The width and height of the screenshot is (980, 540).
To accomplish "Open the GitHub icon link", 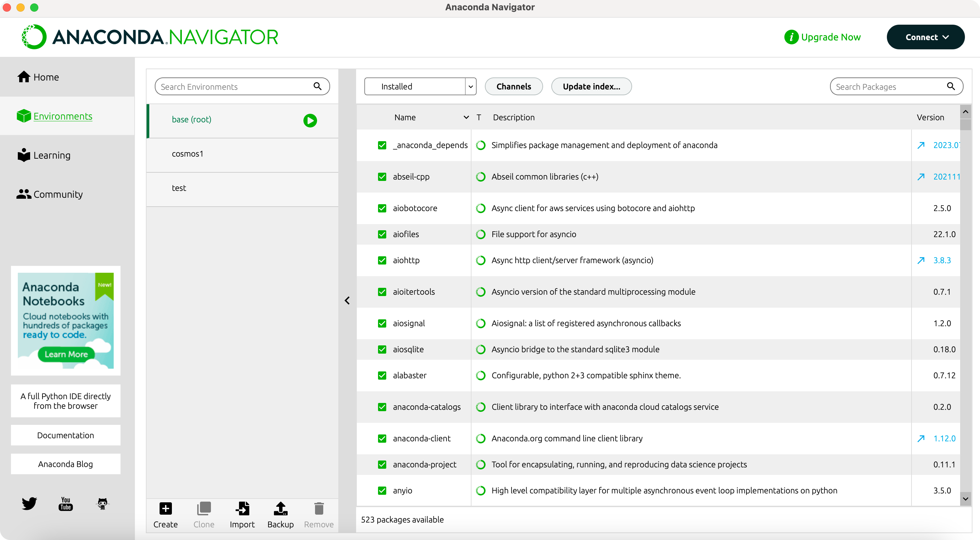I will [102, 503].
